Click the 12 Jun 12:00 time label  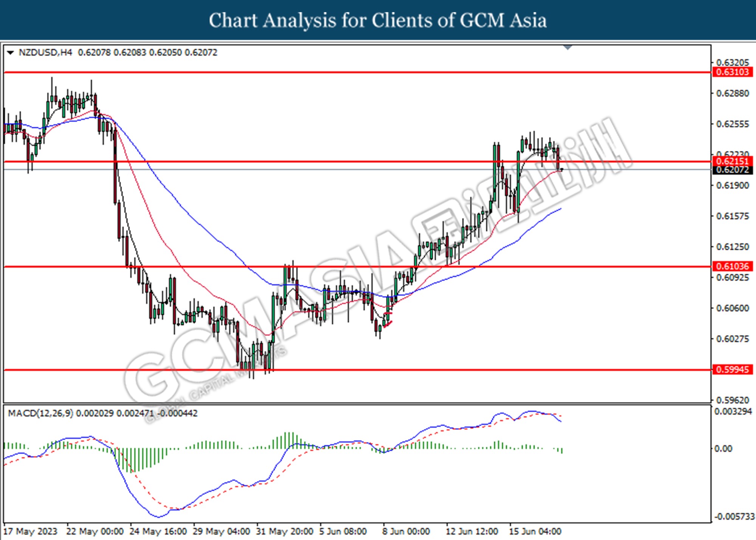tap(472, 531)
